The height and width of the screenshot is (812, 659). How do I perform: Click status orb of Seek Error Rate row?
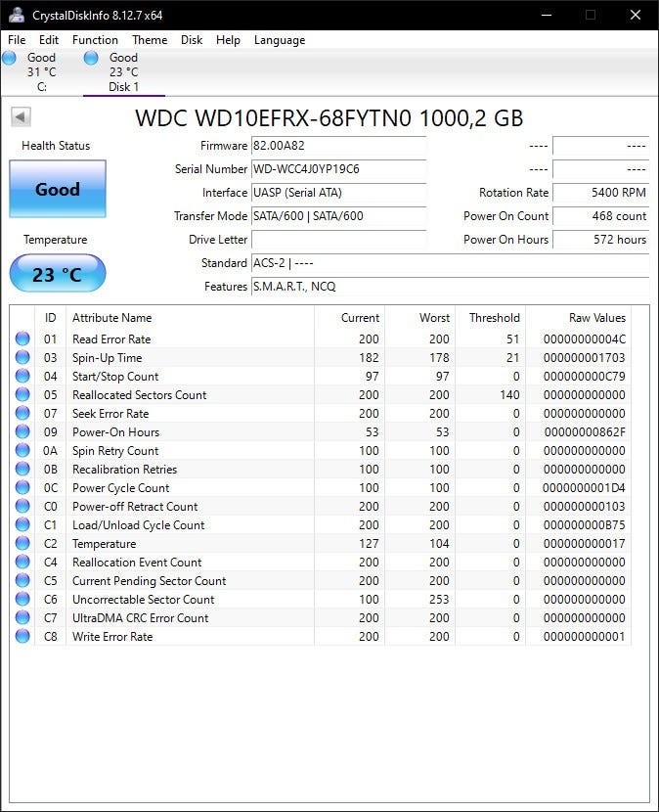click(x=22, y=413)
